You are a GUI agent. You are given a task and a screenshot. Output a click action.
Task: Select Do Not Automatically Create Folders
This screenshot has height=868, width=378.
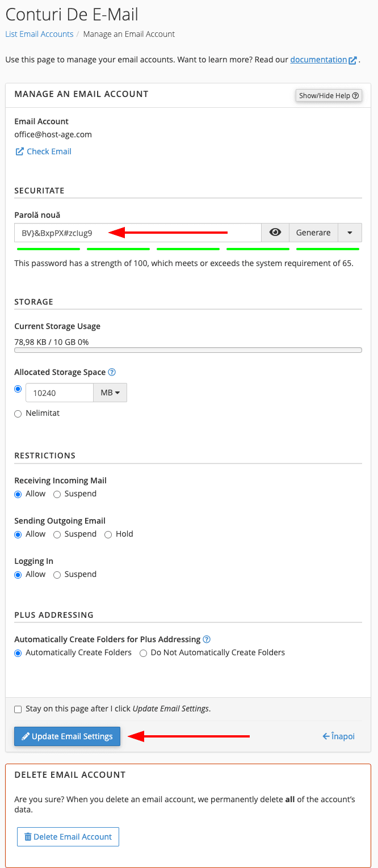point(144,653)
